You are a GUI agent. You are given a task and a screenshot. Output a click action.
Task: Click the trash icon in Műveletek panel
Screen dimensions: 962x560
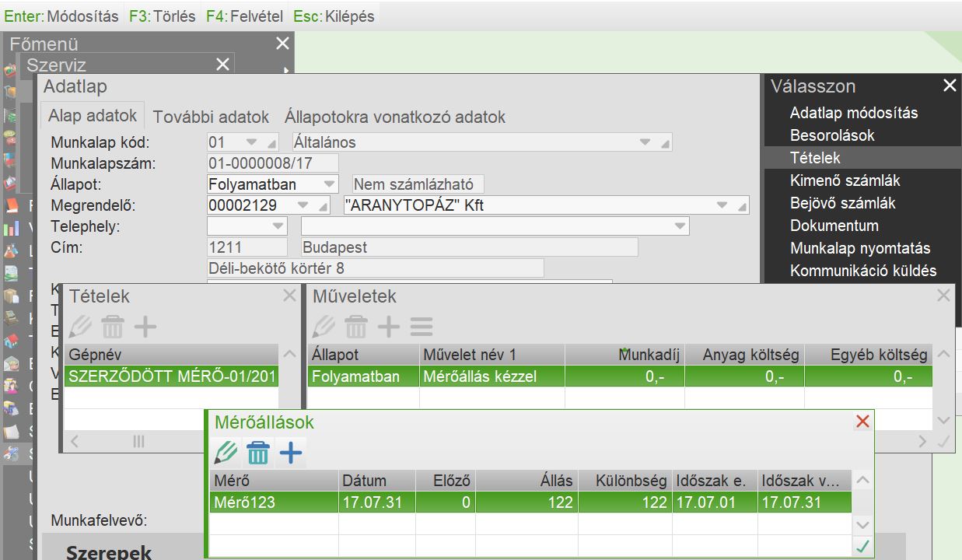355,327
